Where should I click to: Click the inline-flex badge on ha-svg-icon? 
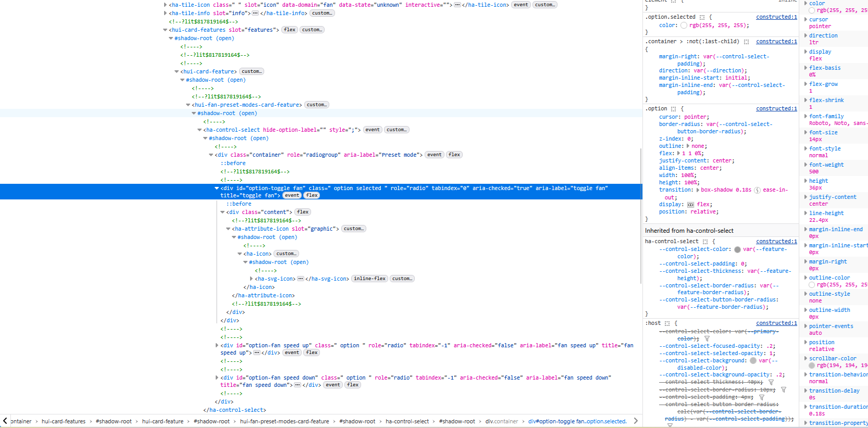pos(370,279)
